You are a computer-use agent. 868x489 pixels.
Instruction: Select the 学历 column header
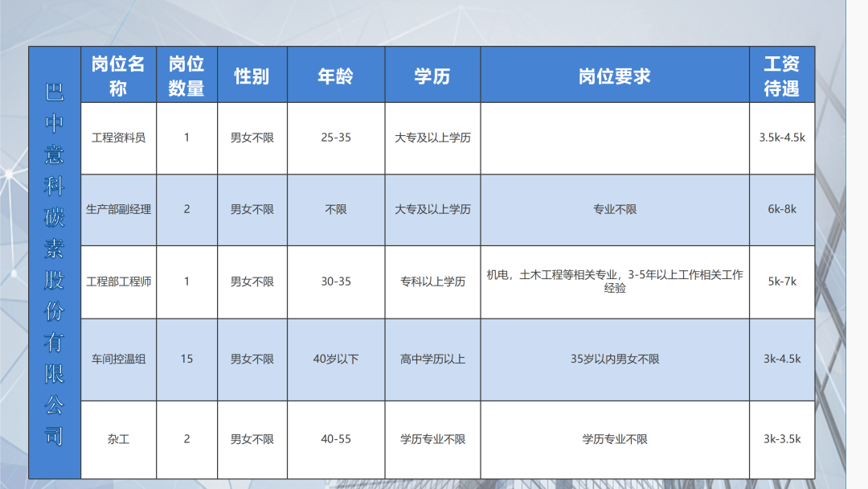pyautogui.click(x=432, y=76)
